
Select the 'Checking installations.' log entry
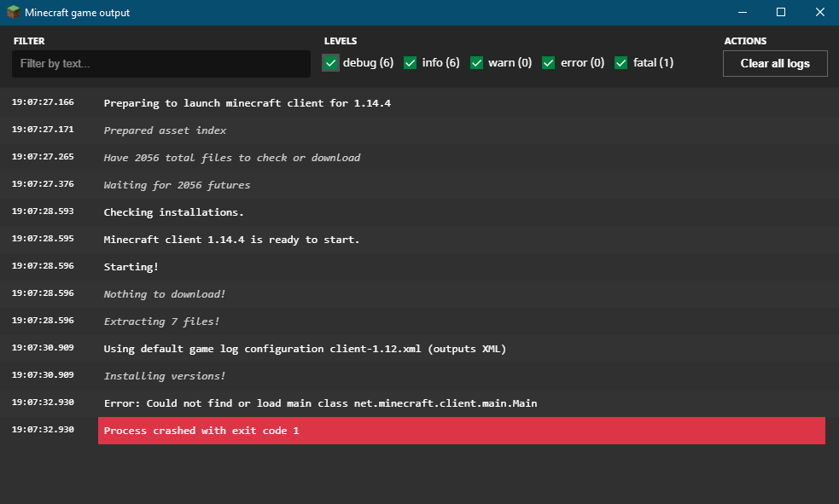173,212
